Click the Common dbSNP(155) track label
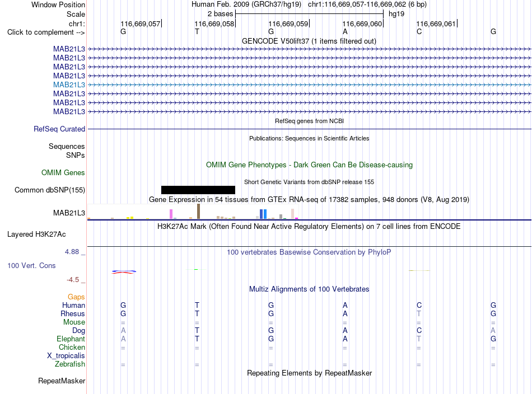This screenshot has width=532, height=394. [x=50, y=190]
